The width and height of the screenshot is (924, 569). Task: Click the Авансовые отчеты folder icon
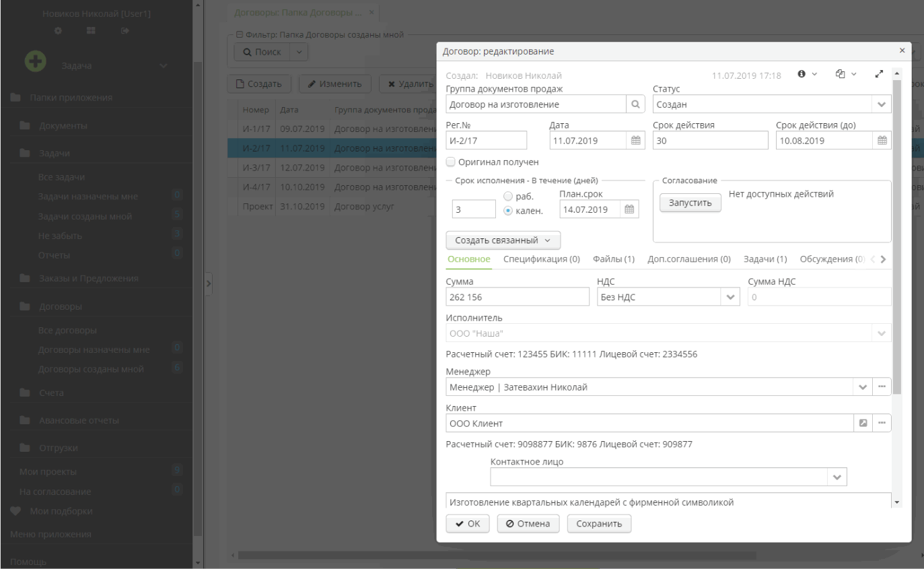tap(25, 421)
